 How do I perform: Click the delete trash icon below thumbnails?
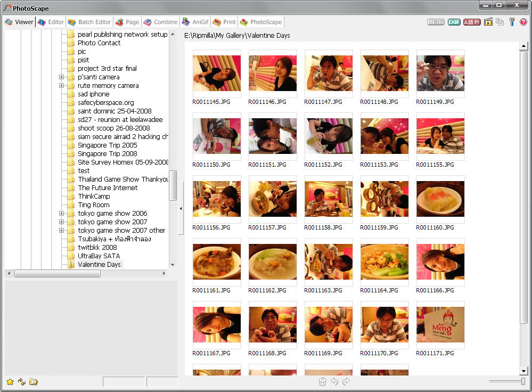click(x=322, y=382)
